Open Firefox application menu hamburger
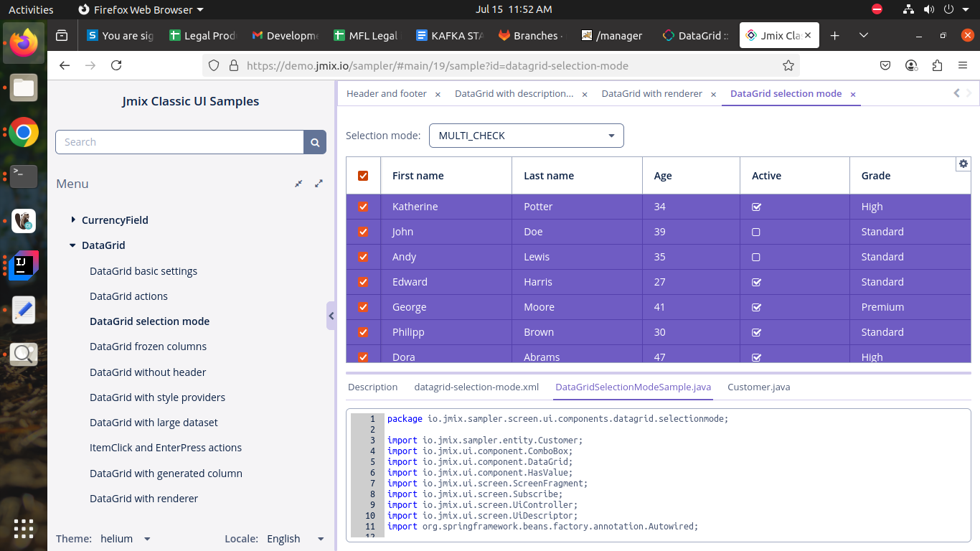Image resolution: width=980 pixels, height=551 pixels. pos(963,65)
